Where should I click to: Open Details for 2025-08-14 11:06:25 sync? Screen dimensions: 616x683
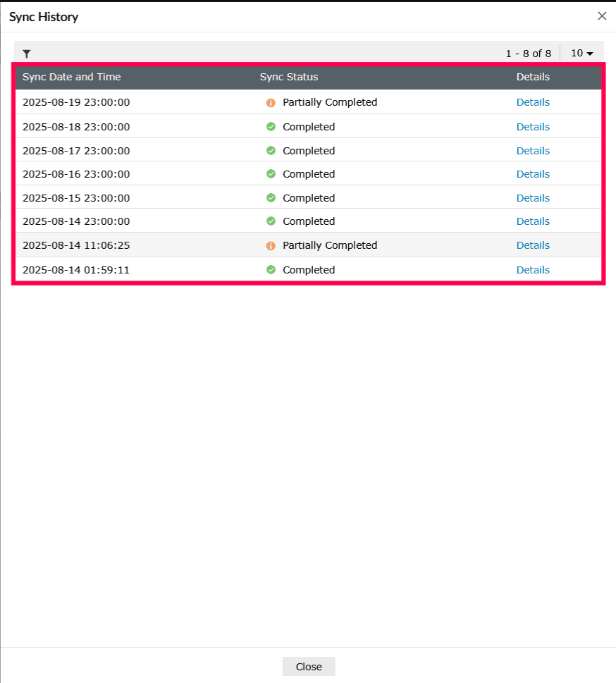coord(533,245)
